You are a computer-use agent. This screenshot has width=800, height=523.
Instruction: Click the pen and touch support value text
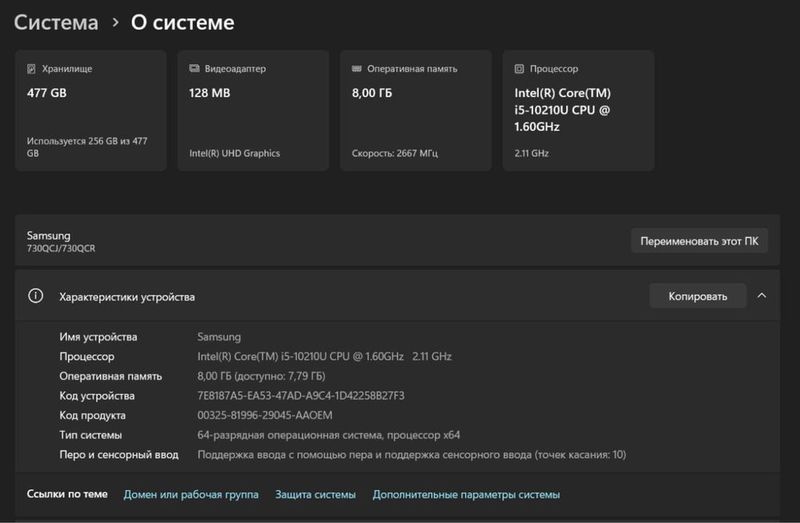(x=412, y=455)
